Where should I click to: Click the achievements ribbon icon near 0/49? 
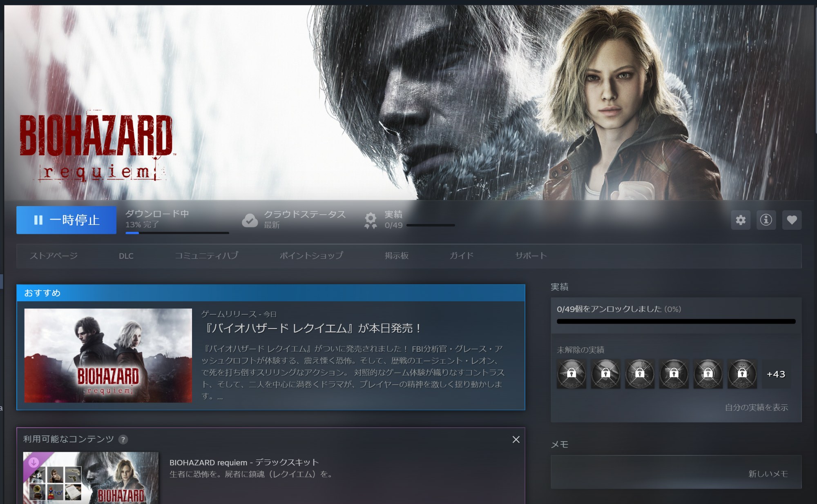(371, 220)
